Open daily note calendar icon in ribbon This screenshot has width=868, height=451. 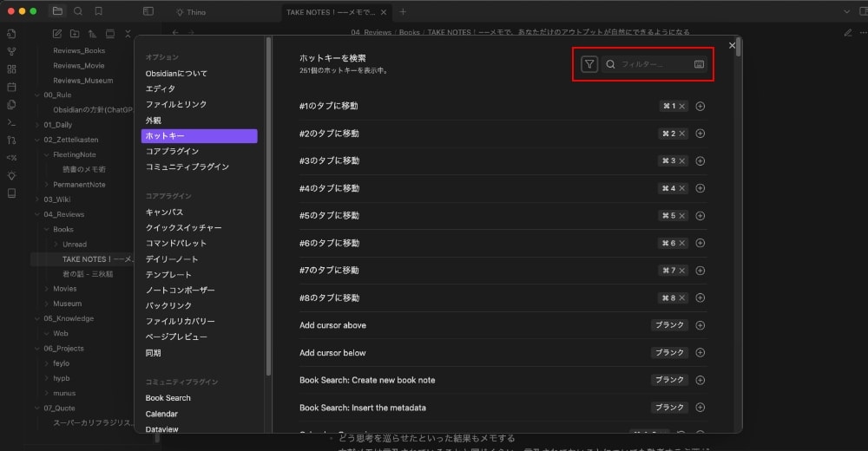click(11, 87)
